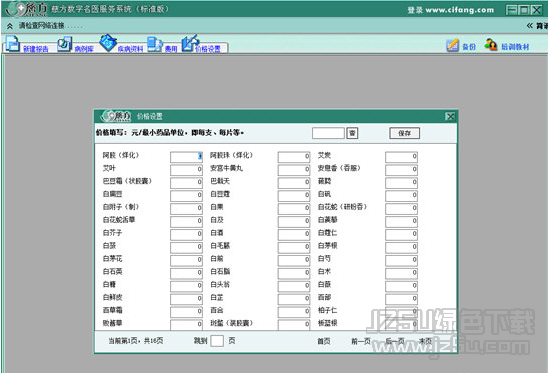Select price field for 艾炭
This screenshot has width=548, height=373.
click(x=401, y=157)
